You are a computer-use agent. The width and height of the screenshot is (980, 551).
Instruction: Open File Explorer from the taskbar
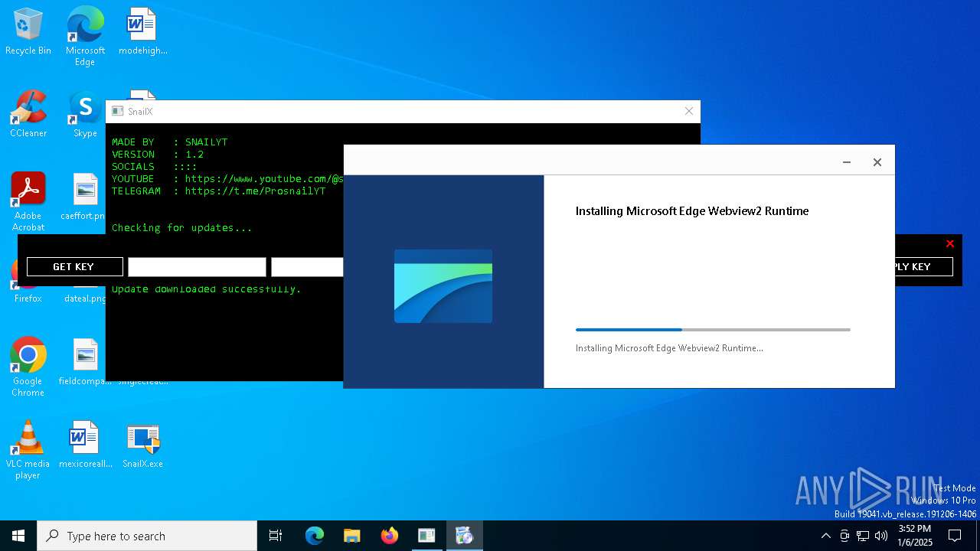point(352,536)
